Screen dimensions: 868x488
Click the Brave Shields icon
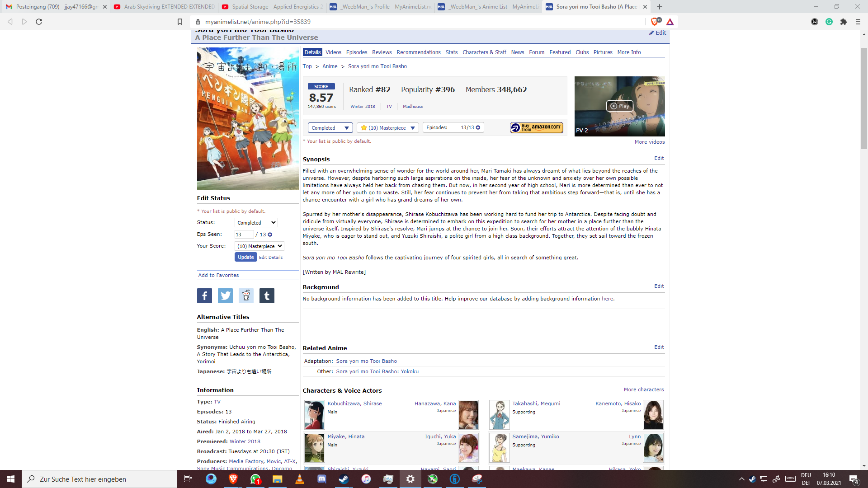654,22
